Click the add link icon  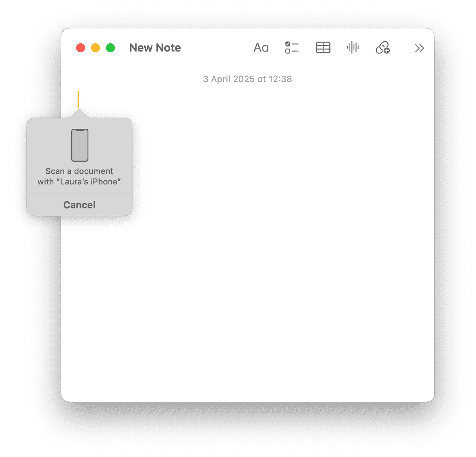[382, 48]
